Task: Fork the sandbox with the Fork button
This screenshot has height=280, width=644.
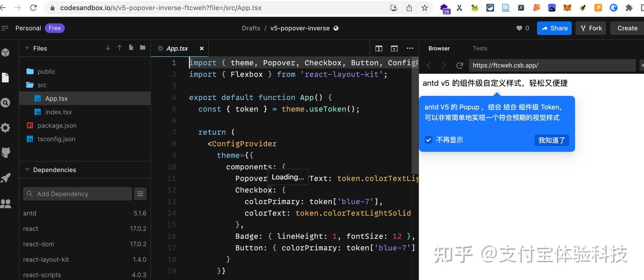Action: 590,28
